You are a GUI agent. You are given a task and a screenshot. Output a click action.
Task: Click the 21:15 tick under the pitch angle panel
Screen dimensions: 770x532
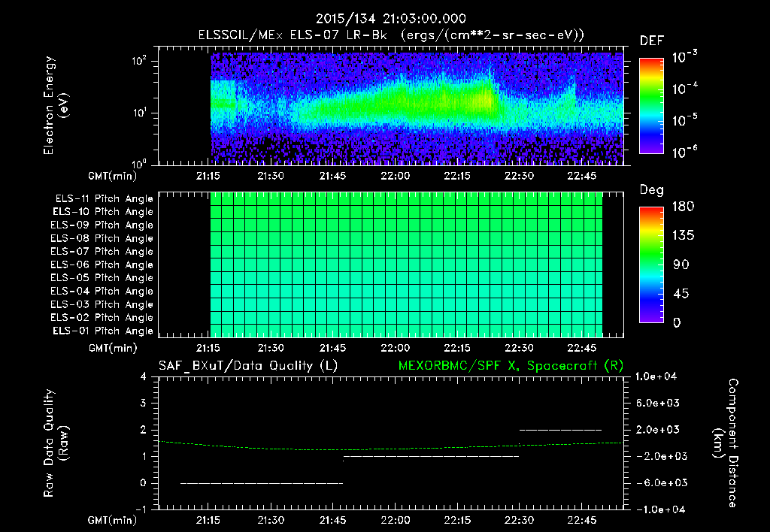pos(208,348)
